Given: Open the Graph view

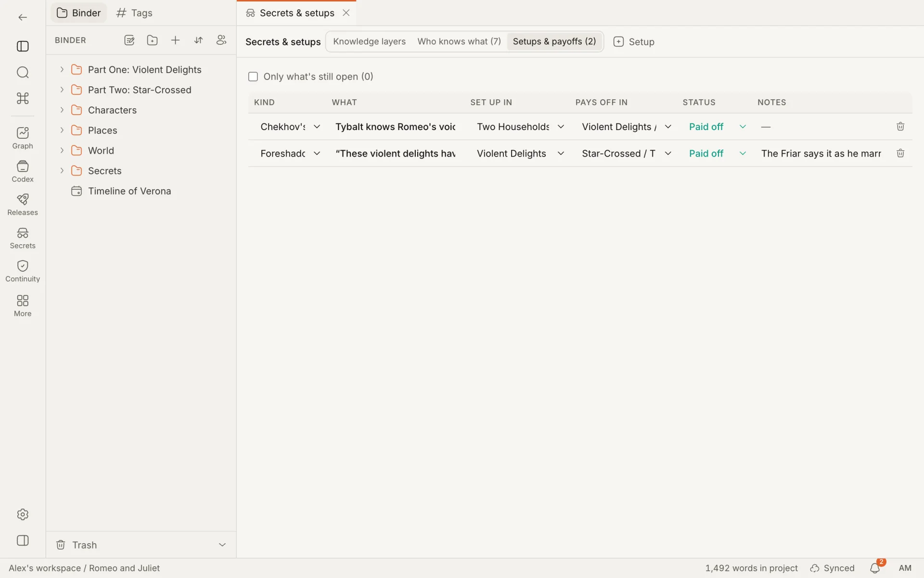Looking at the screenshot, I should tap(23, 138).
